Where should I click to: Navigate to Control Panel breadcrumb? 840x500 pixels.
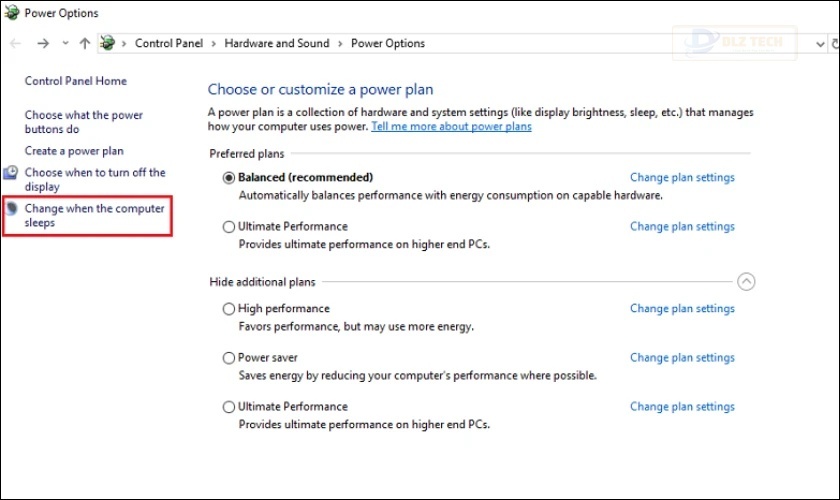[x=168, y=44]
